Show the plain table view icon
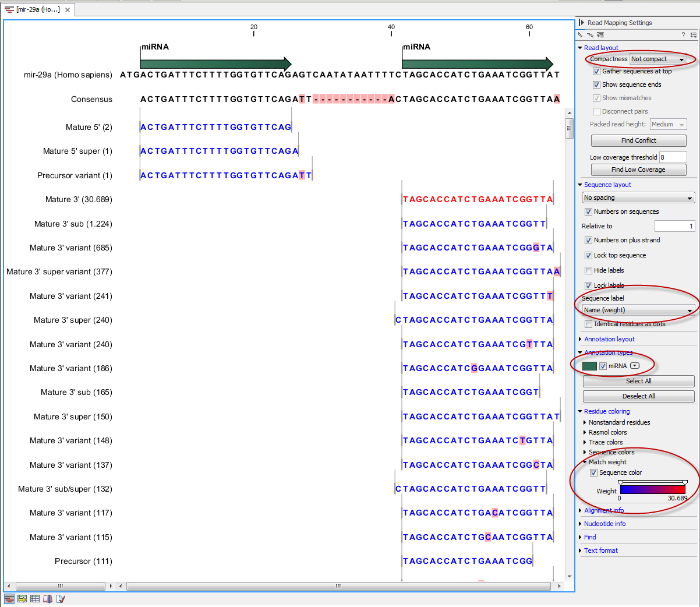The width and height of the screenshot is (700, 607). [x=35, y=598]
